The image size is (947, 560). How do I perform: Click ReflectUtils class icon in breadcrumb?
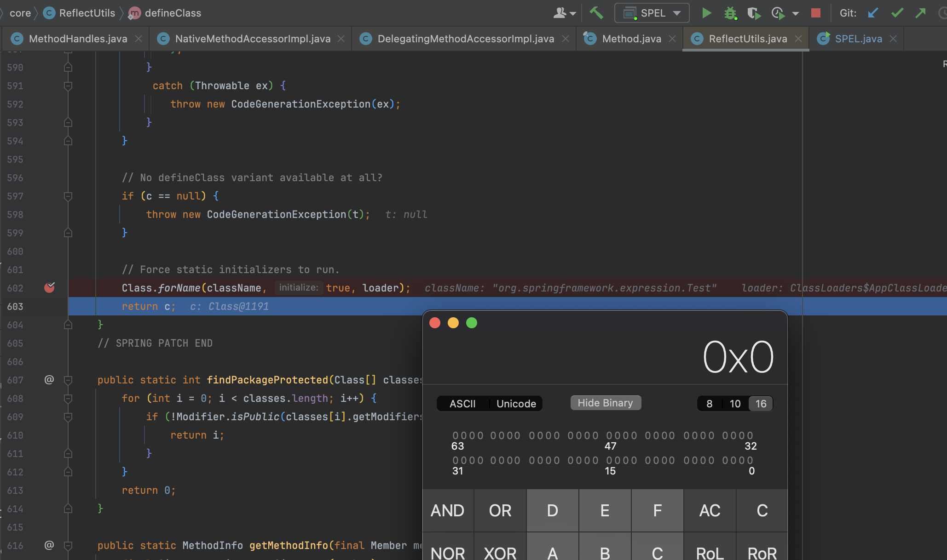tap(49, 13)
